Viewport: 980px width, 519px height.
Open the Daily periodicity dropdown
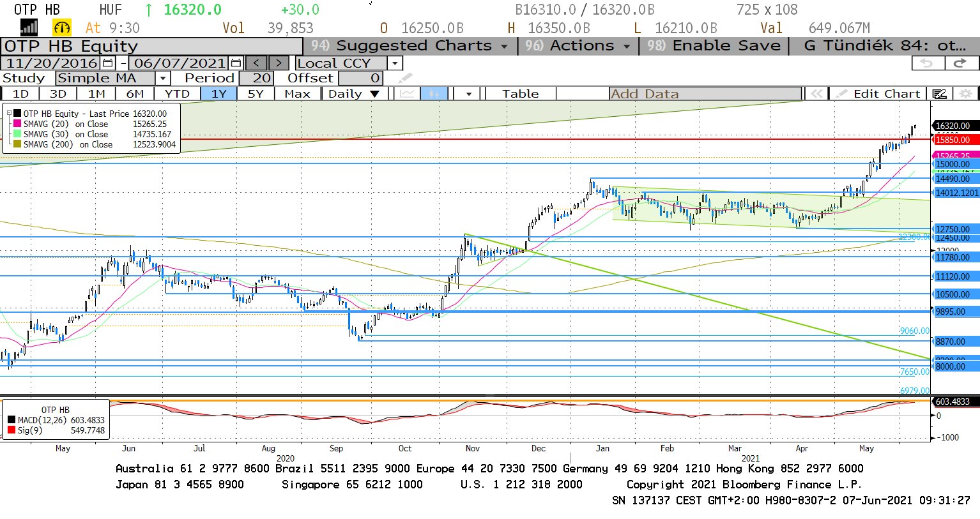point(354,94)
